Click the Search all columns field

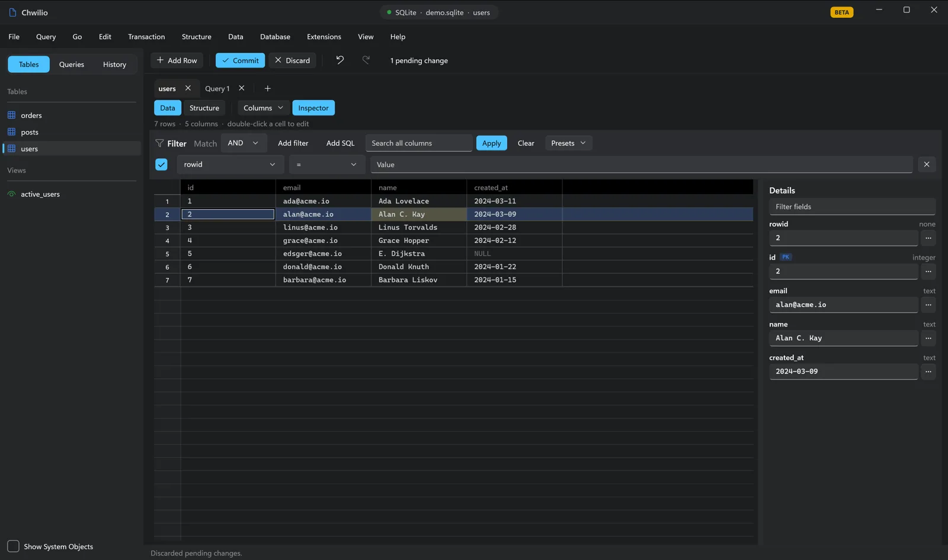tap(419, 143)
